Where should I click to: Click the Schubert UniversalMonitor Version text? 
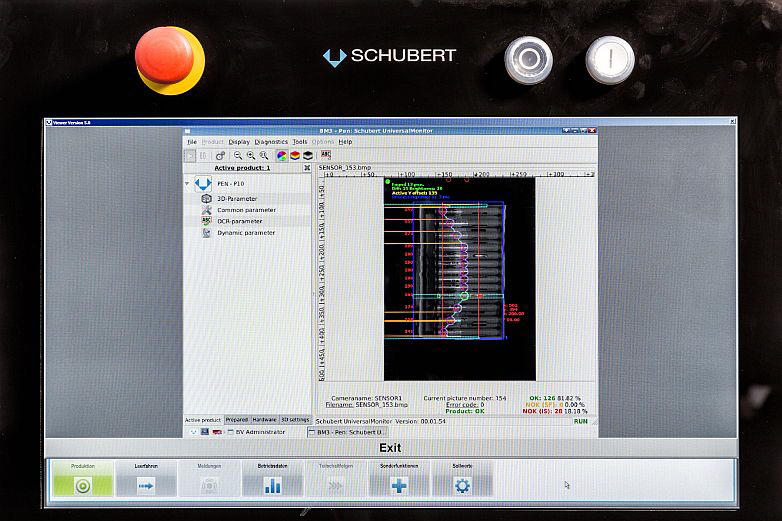click(381, 421)
